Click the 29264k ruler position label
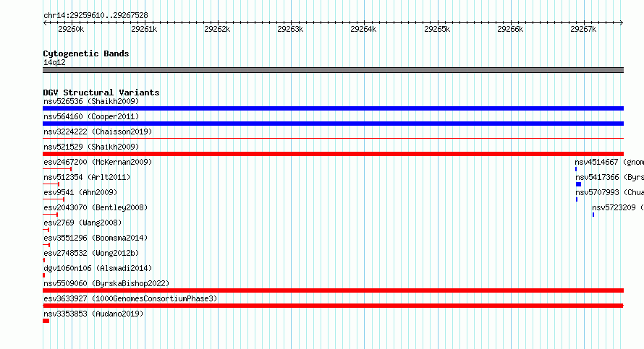Screen dimensions: 644x349 (363, 29)
